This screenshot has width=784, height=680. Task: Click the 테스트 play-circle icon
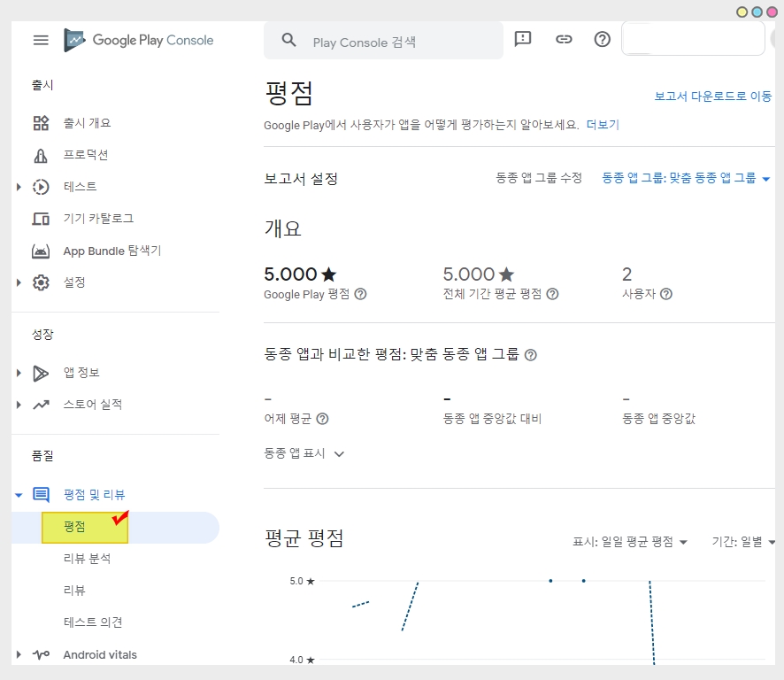point(41,187)
